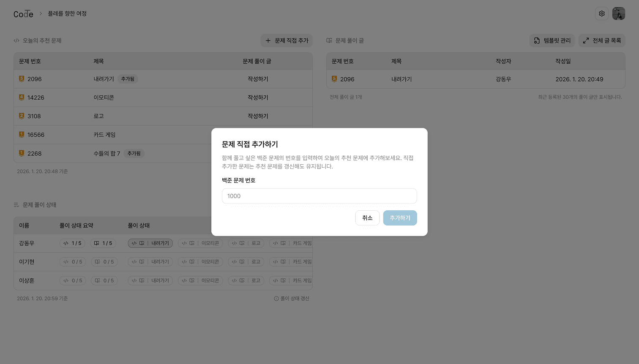This screenshot has width=639, height=364.
Task: Click the expand-arrows icon on 전체 글 목록
Action: tap(586, 41)
